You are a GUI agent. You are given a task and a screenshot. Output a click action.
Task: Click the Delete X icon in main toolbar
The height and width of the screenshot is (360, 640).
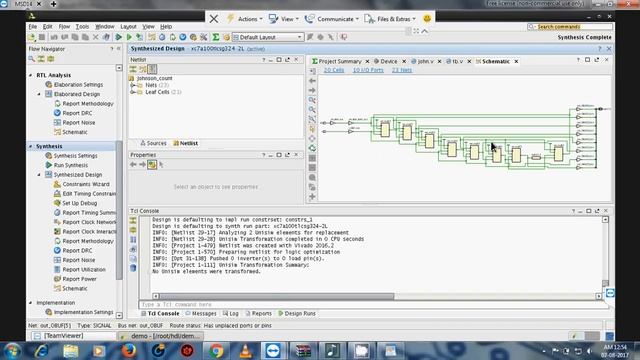(x=96, y=37)
